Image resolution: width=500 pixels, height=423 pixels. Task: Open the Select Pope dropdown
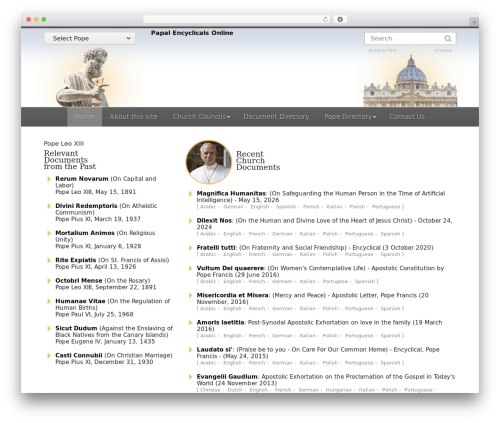click(90, 38)
